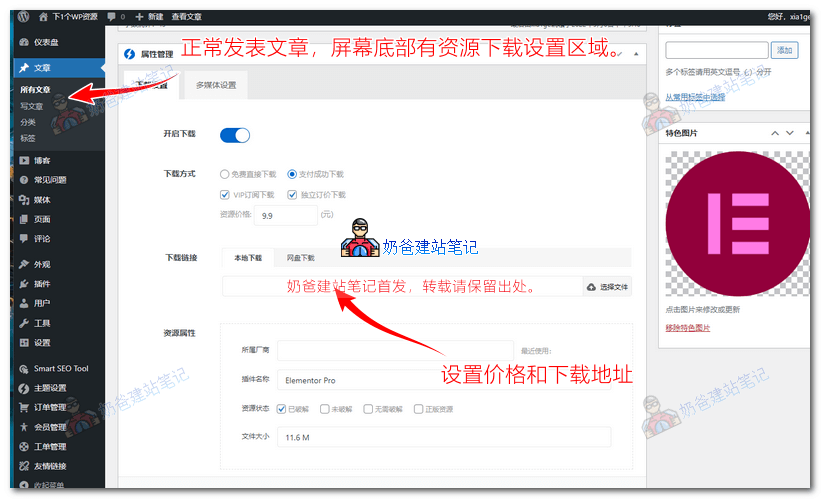The width and height of the screenshot is (821, 499).
Task: Open the 评论 comments icon
Action: click(x=24, y=239)
